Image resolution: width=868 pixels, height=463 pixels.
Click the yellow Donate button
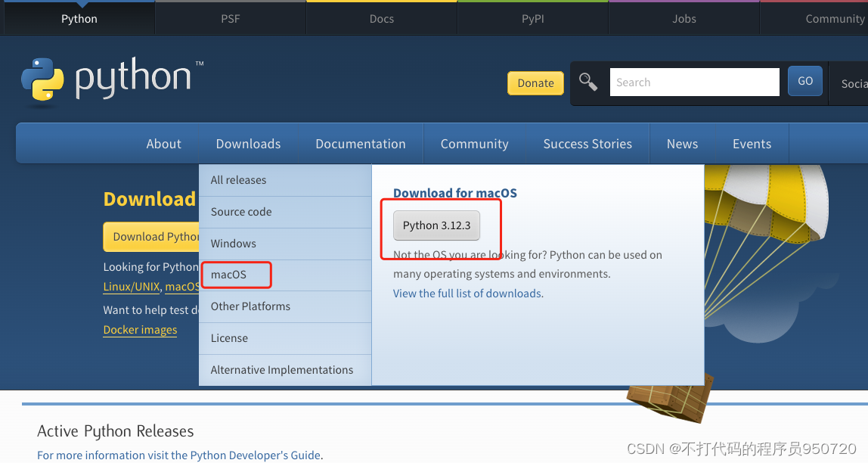point(535,83)
